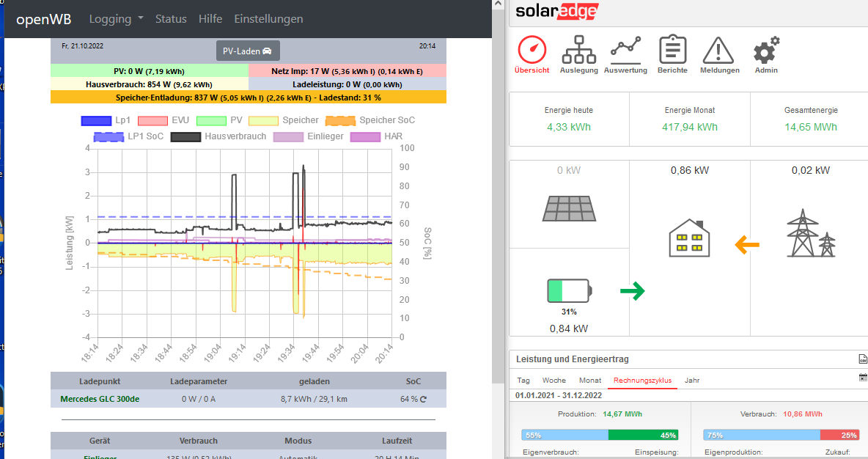
Task: Open the Auswertung chart icon
Action: click(x=626, y=51)
